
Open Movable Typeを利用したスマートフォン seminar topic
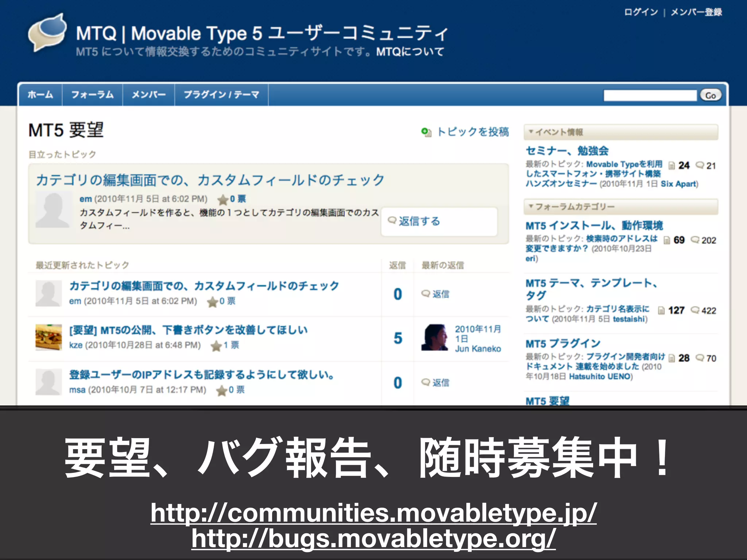tap(594, 174)
